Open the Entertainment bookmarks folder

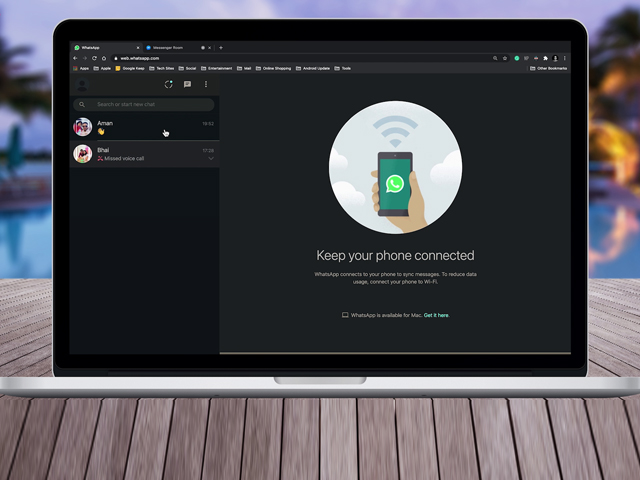(216, 69)
